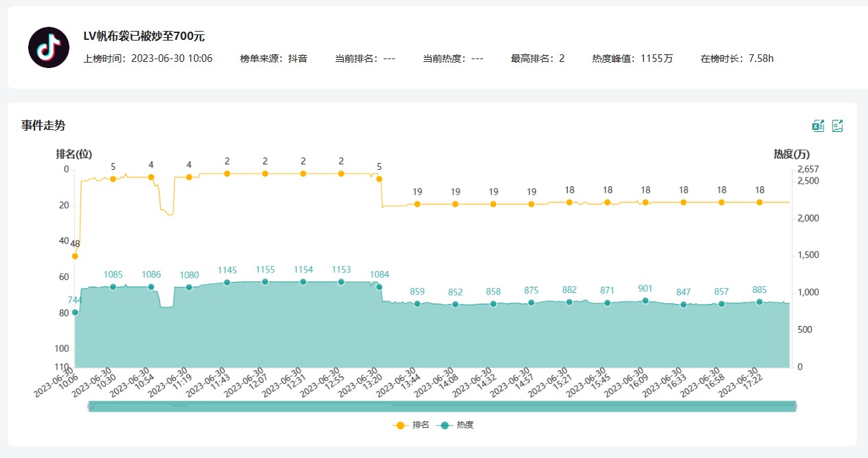
Task: Export chart data to Excel
Action: pos(818,125)
